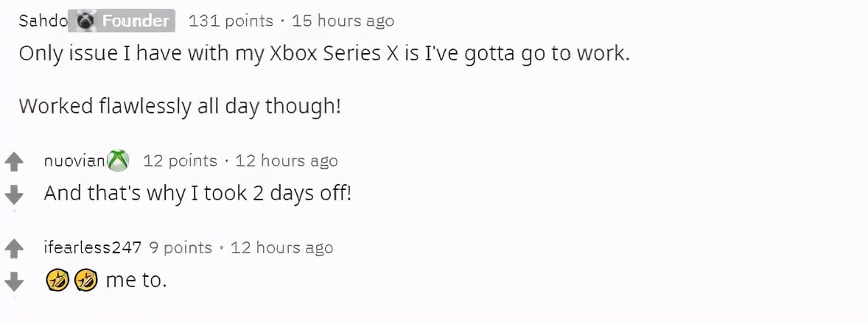Screen dimensions: 868x324
Task: Open Sahdo's user profile
Action: click(x=43, y=21)
